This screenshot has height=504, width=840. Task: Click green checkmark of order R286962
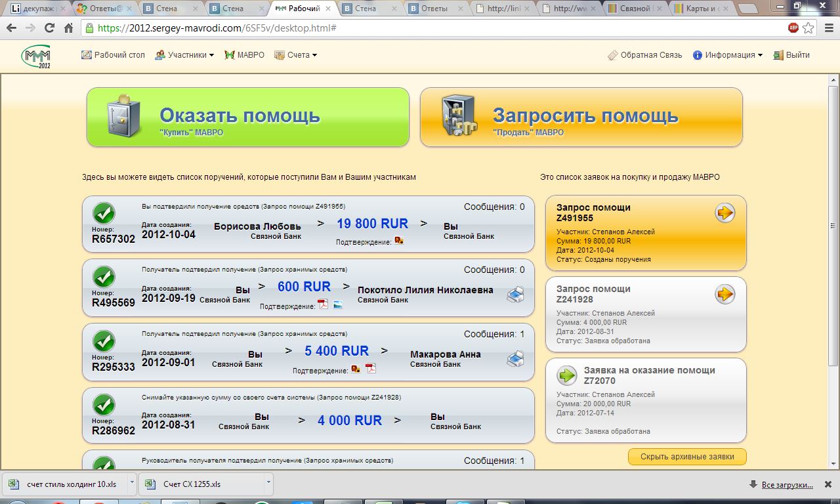pyautogui.click(x=104, y=404)
